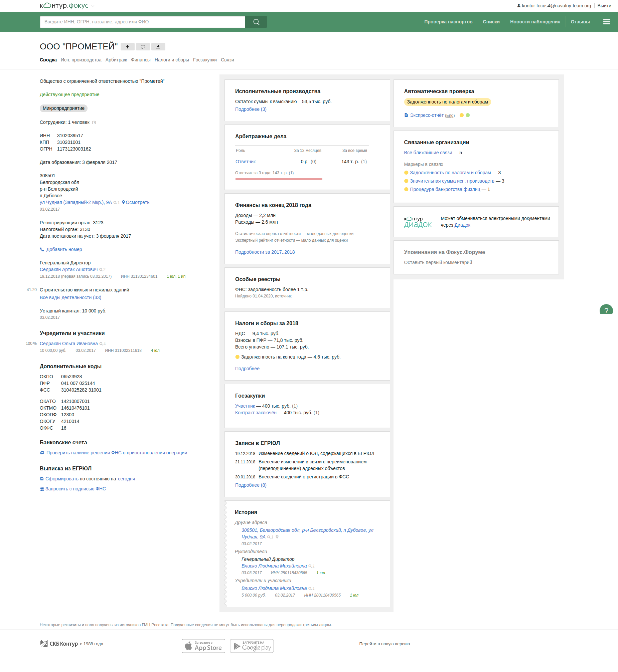Open the hamburger menu icon
Viewport: 618px width, 672px height.
coord(606,22)
